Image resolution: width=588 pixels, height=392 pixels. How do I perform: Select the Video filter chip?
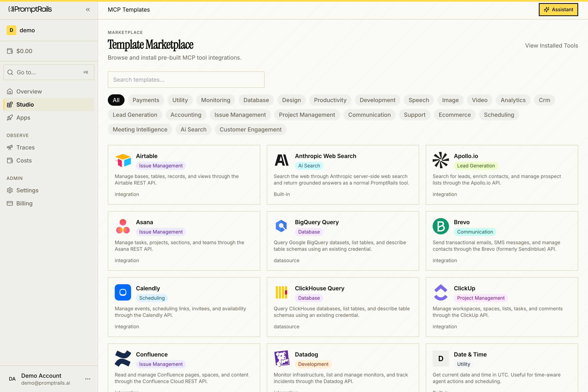(480, 100)
